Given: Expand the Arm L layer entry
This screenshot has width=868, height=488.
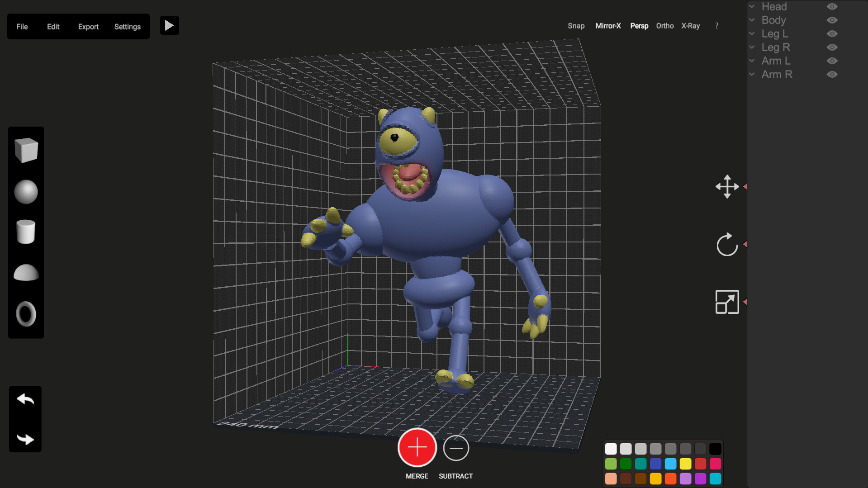Looking at the screenshot, I should point(752,61).
